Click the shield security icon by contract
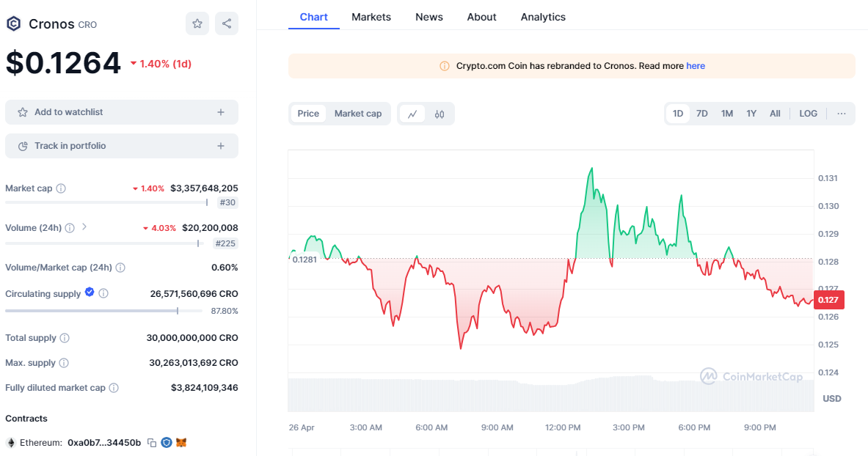Image resolution: width=868 pixels, height=456 pixels. [166, 443]
